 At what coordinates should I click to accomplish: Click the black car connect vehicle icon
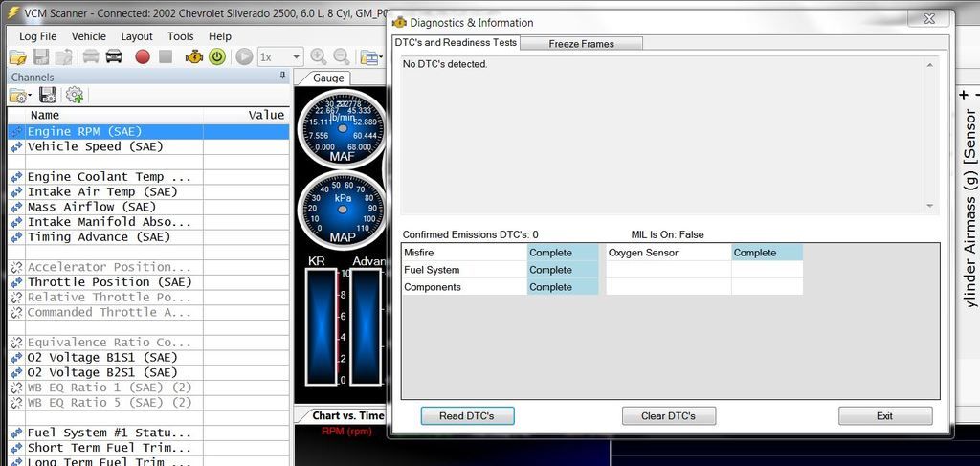114,56
